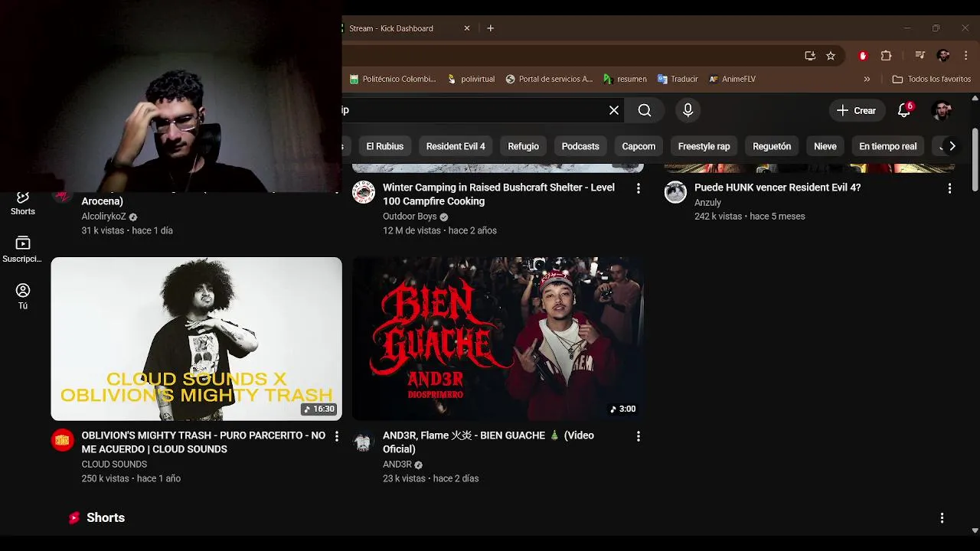Open the Tú section in the sidebar
The width and height of the screenshot is (980, 551).
[22, 297]
